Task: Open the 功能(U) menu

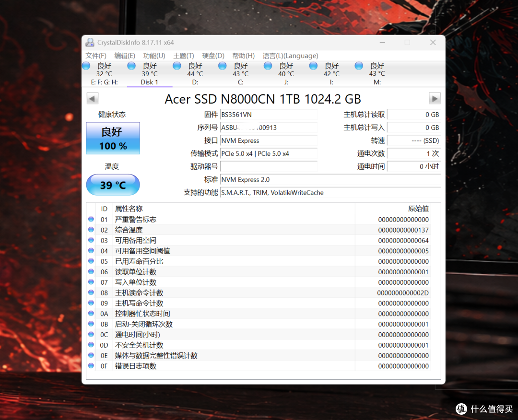Action: 154,56
